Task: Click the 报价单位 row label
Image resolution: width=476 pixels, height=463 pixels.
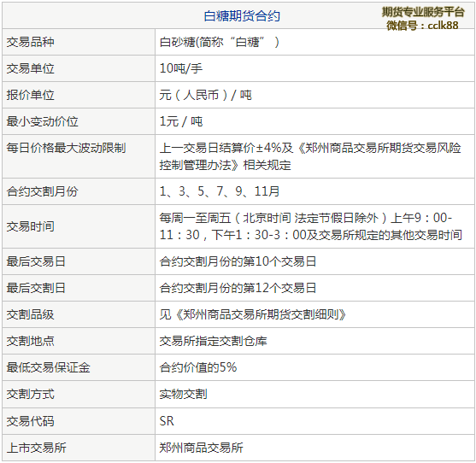Action: 31,95
